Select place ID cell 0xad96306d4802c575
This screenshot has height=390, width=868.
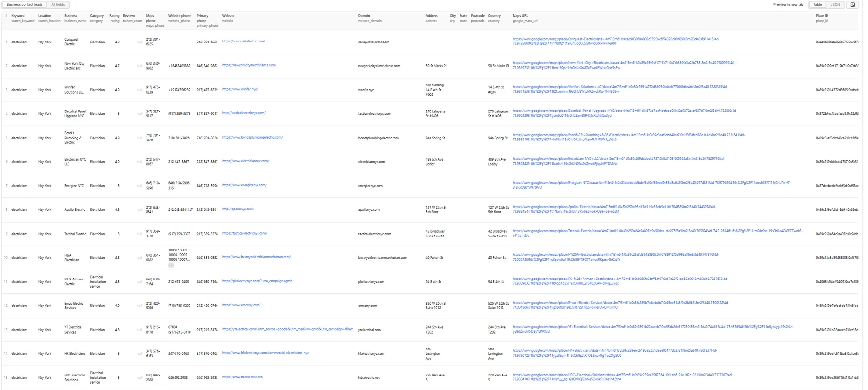837,42
